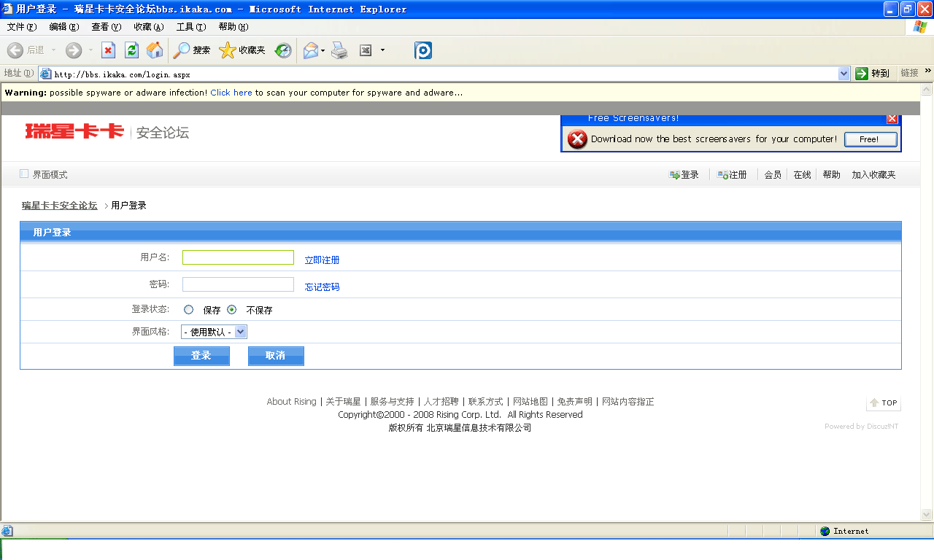Click the 登录 icon link in the top navigation
This screenshot has height=560, width=934.
(684, 175)
